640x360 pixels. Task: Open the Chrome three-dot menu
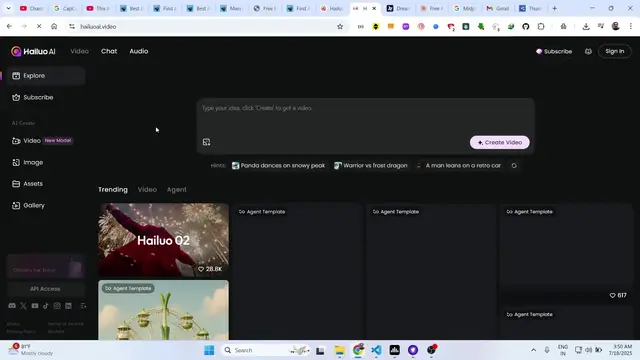[x=631, y=27]
